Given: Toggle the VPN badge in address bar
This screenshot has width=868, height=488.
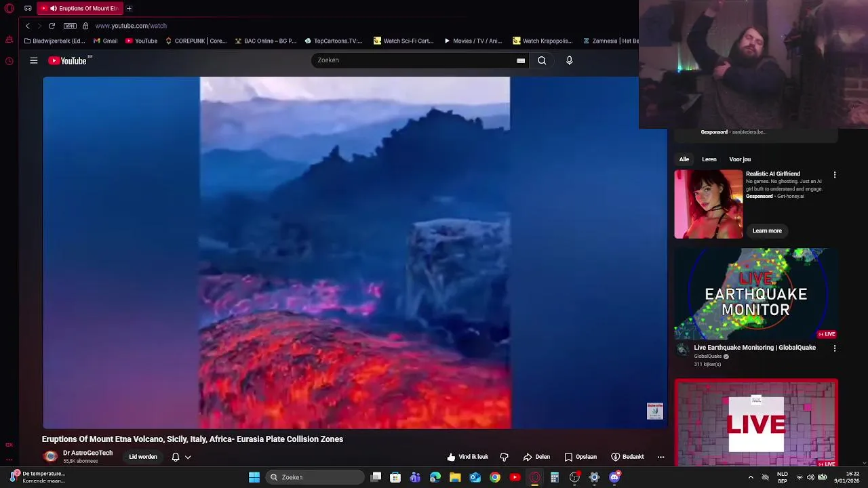Looking at the screenshot, I should click(70, 26).
